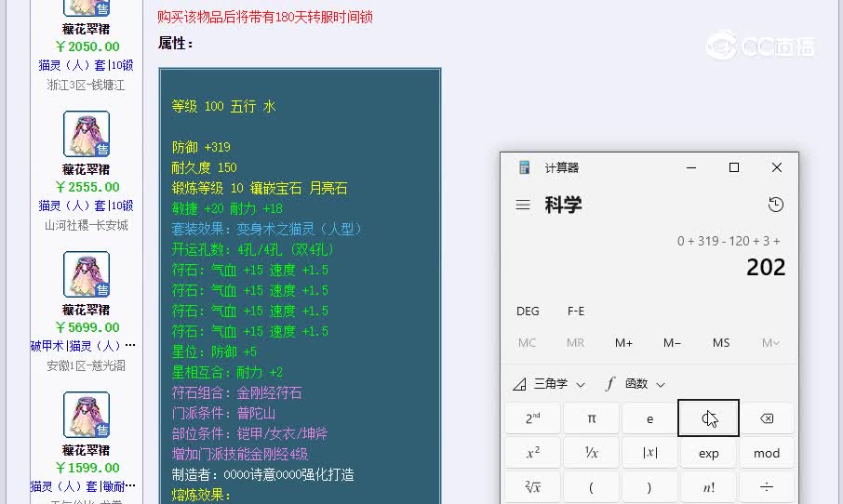Image resolution: width=843 pixels, height=504 pixels.
Task: Open the ¥5699.00 skirt item thumbnail
Action: click(87, 274)
